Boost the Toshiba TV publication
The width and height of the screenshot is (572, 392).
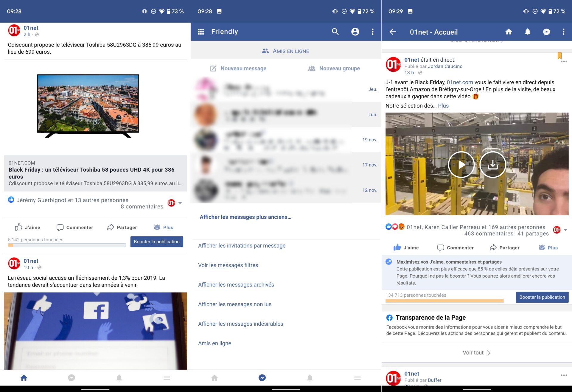tap(157, 242)
